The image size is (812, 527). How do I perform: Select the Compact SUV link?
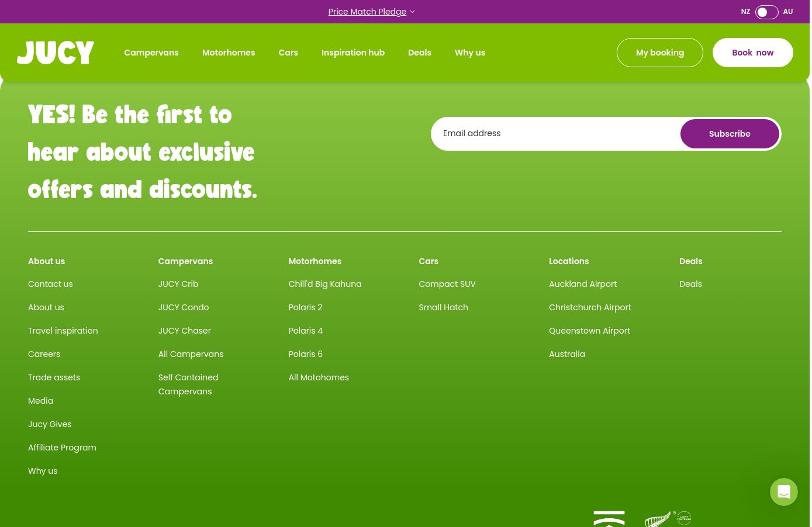point(447,284)
